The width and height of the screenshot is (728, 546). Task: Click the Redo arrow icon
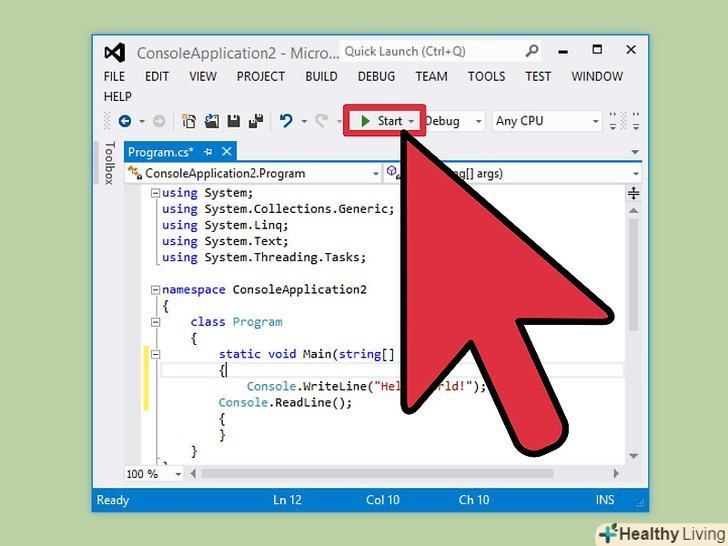tap(321, 121)
